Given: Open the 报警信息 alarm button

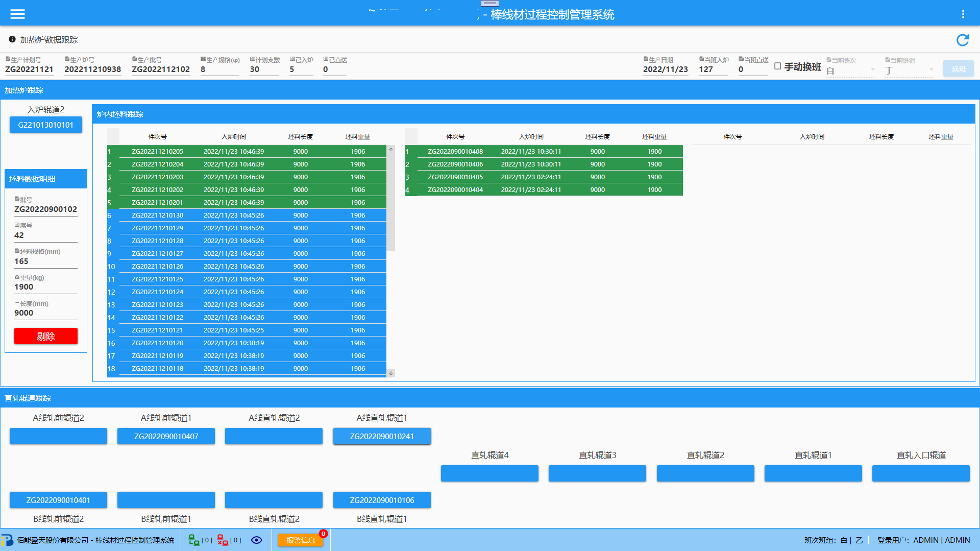Looking at the screenshot, I should pos(301,540).
